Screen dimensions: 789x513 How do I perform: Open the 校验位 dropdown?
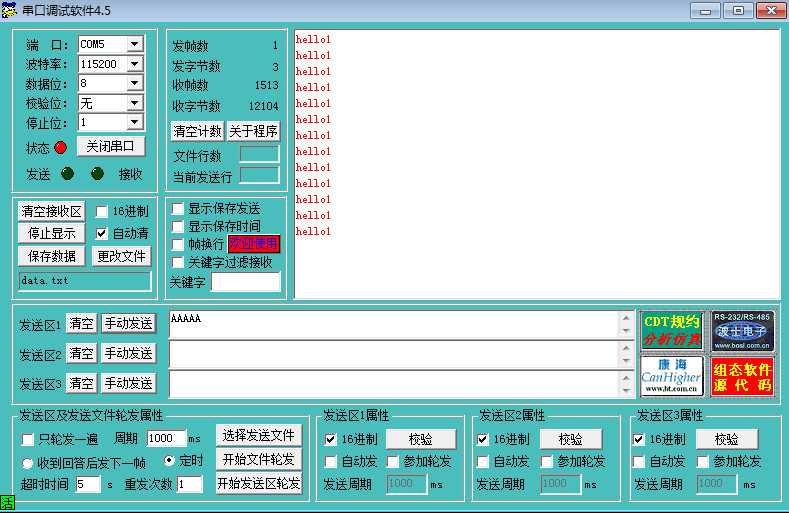coord(134,103)
